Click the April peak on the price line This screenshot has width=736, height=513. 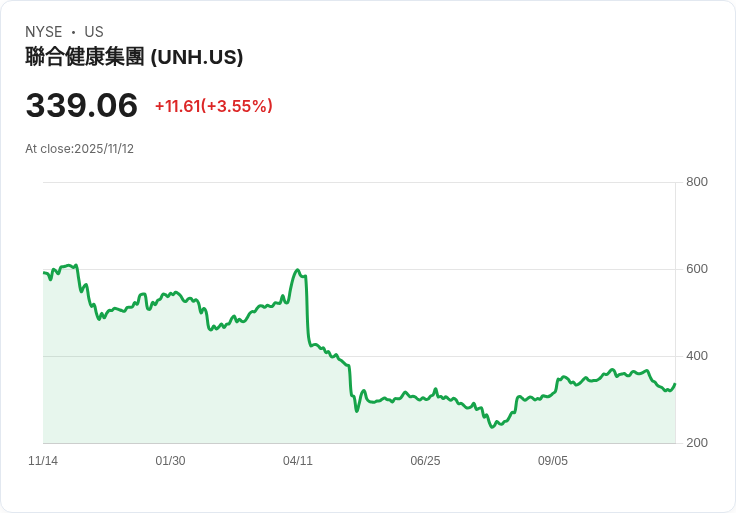[298, 270]
